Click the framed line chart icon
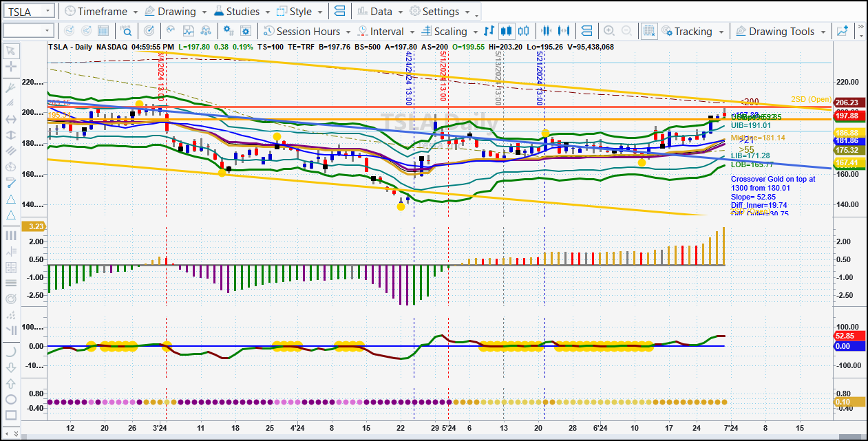The image size is (868, 441). [189, 31]
